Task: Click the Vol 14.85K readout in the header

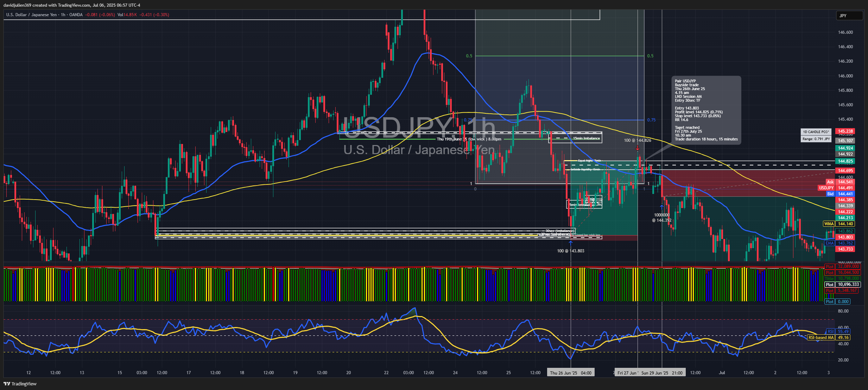Action: pos(127,15)
